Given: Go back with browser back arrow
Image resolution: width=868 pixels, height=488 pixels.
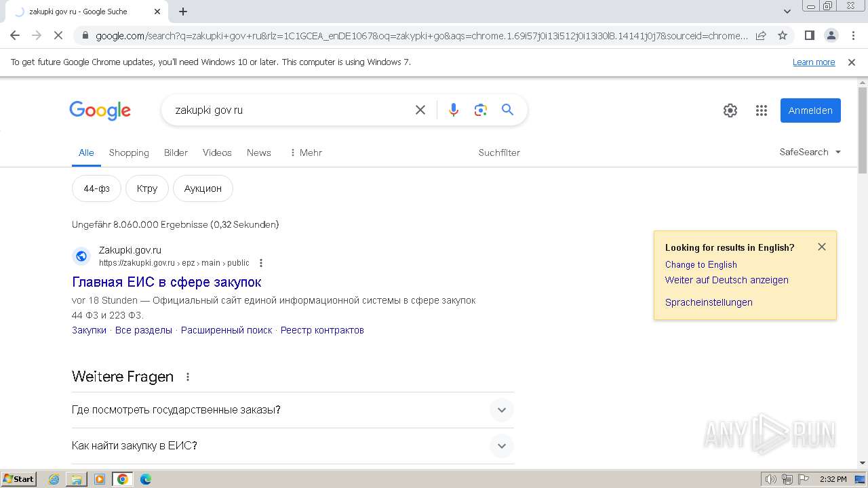Looking at the screenshot, I should (15, 35).
